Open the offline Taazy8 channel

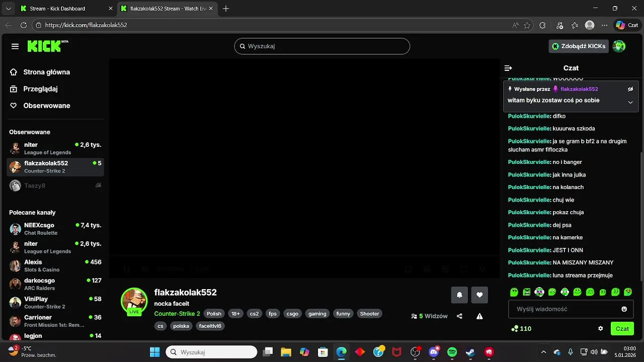[x=55, y=186]
